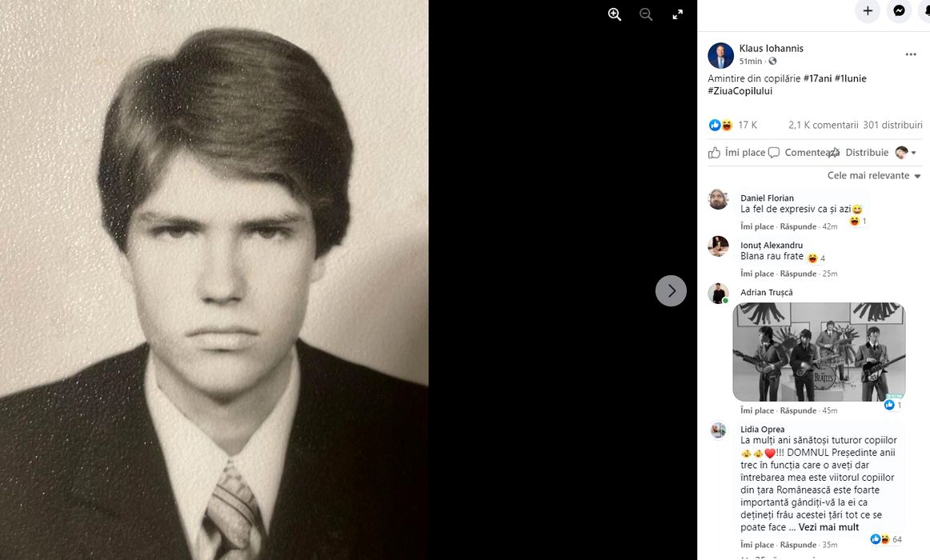Zoom out of the photo

[646, 14]
